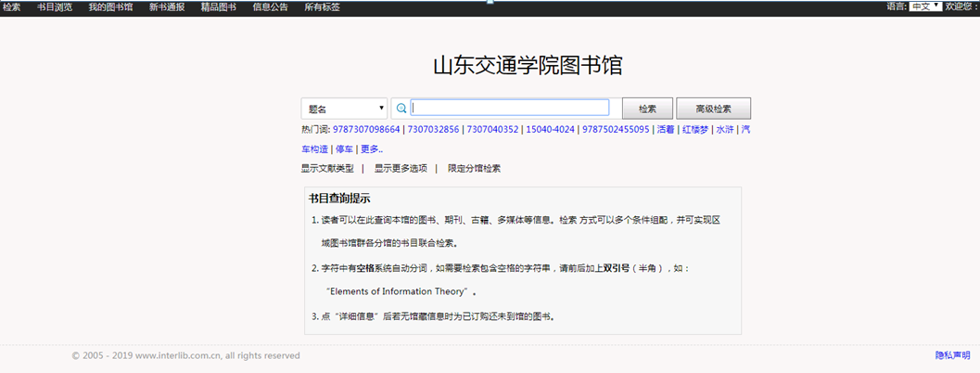
Task: Open 精品图书 menu item
Action: pos(218,6)
